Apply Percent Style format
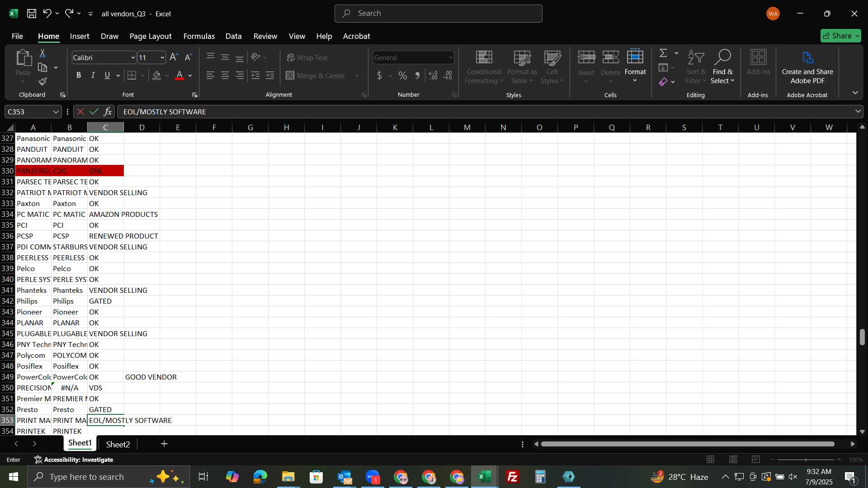 pyautogui.click(x=402, y=75)
